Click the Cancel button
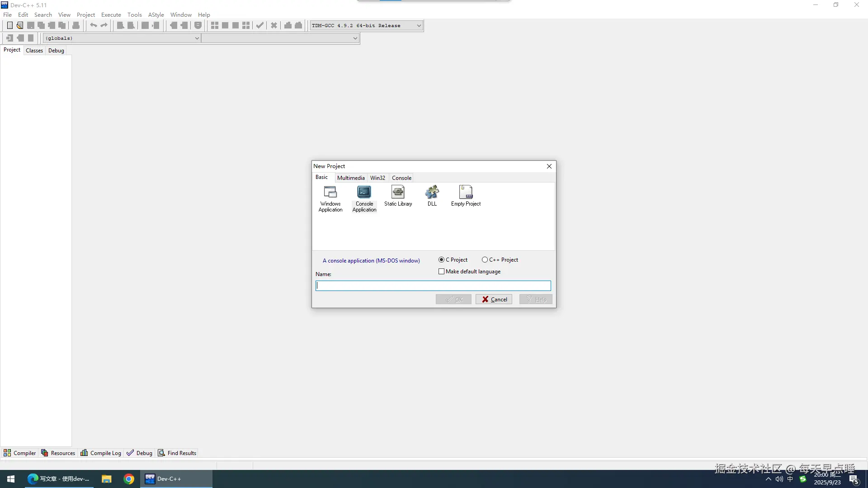The width and height of the screenshot is (868, 488). click(494, 300)
